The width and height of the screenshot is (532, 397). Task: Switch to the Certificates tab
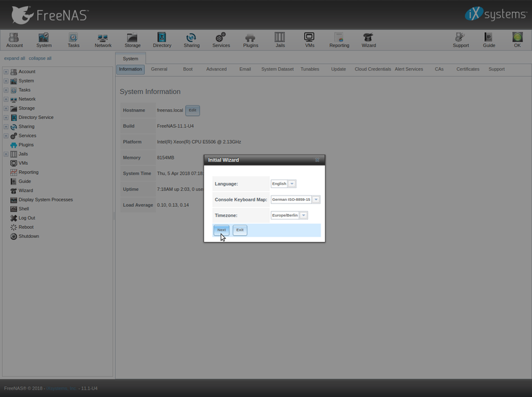[x=467, y=69]
